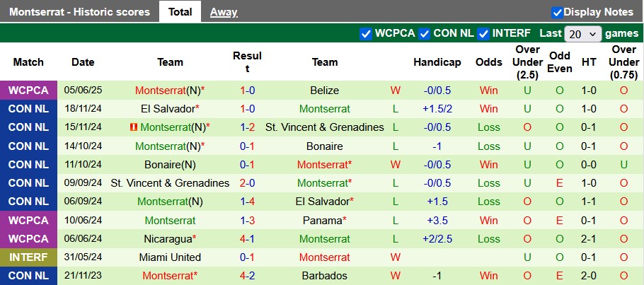Click the CON NL badge for the Barbados match
Viewport: 644px width, 285px height.
click(28, 276)
